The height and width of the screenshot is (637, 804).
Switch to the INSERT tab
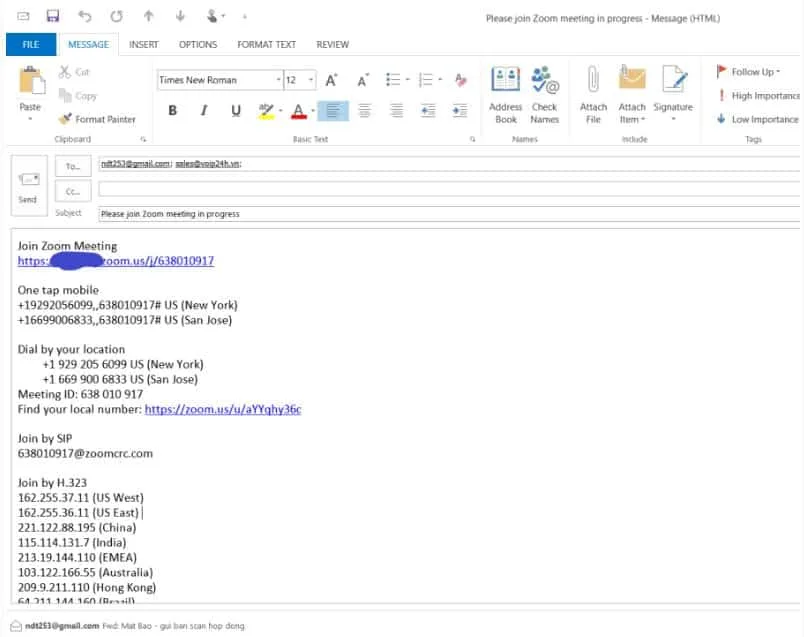tap(144, 45)
